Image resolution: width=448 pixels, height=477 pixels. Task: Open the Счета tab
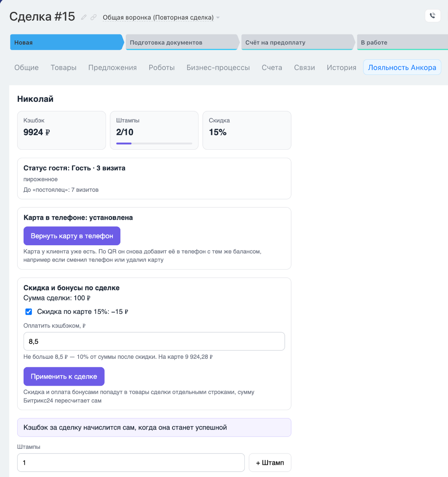point(272,68)
